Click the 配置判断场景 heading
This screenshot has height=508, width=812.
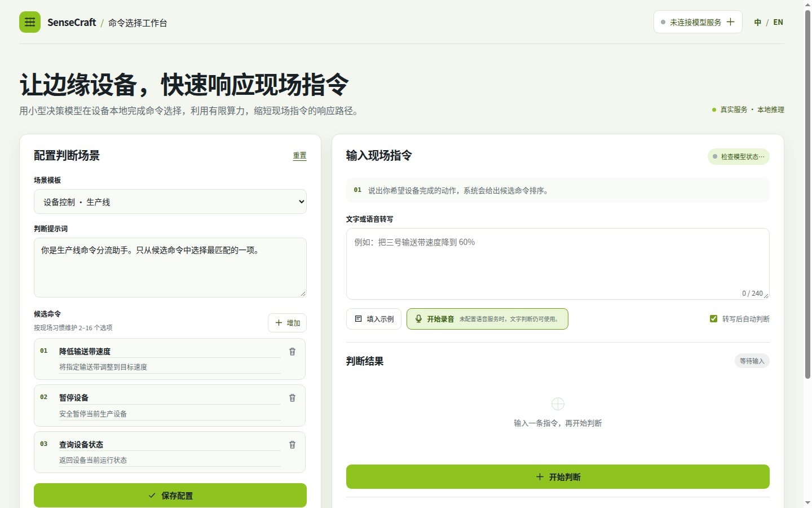coord(67,156)
